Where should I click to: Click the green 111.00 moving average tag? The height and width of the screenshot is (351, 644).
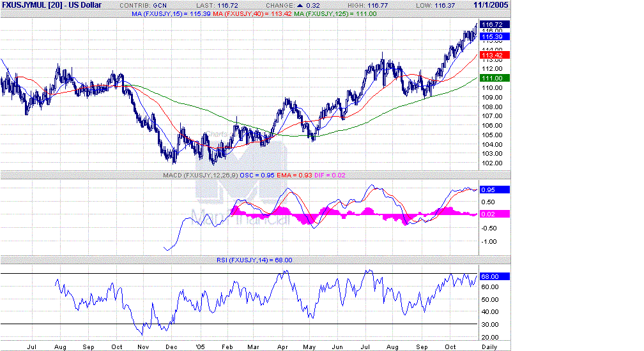point(494,78)
